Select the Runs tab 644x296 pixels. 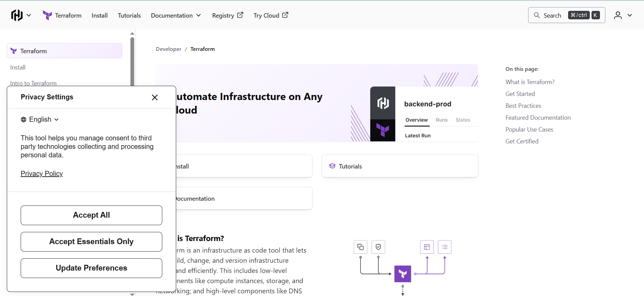click(442, 120)
